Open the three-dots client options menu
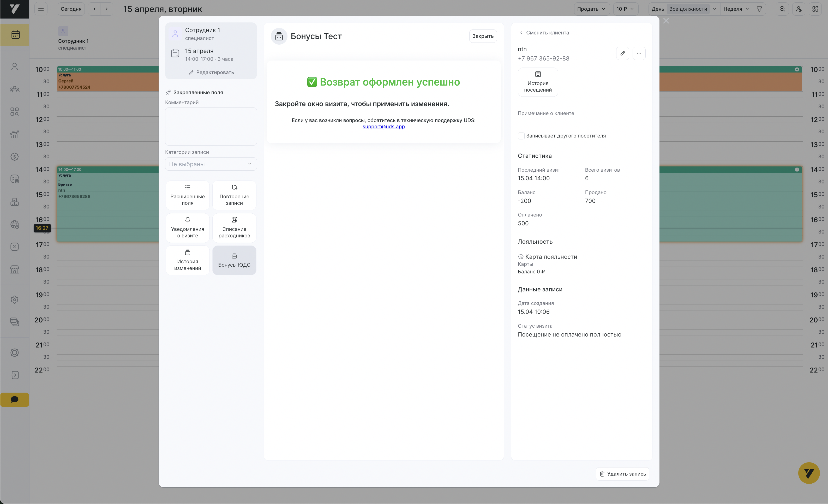828x504 pixels. tap(639, 53)
